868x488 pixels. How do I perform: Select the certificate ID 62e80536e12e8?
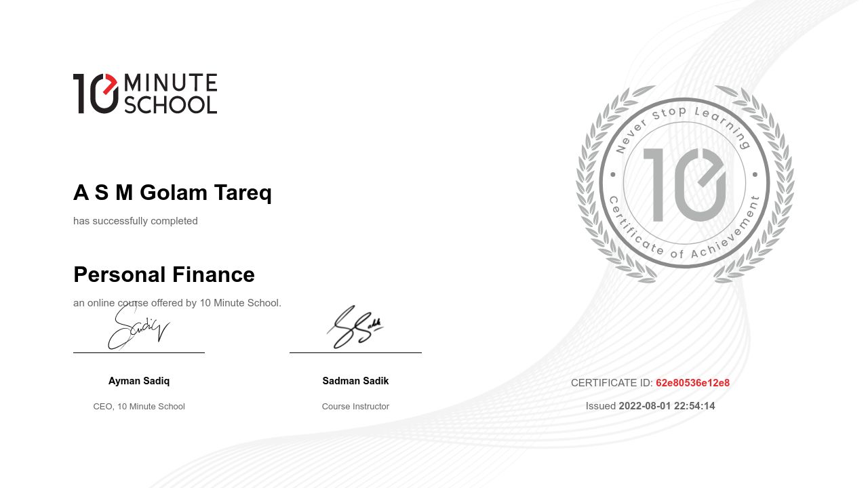[692, 383]
